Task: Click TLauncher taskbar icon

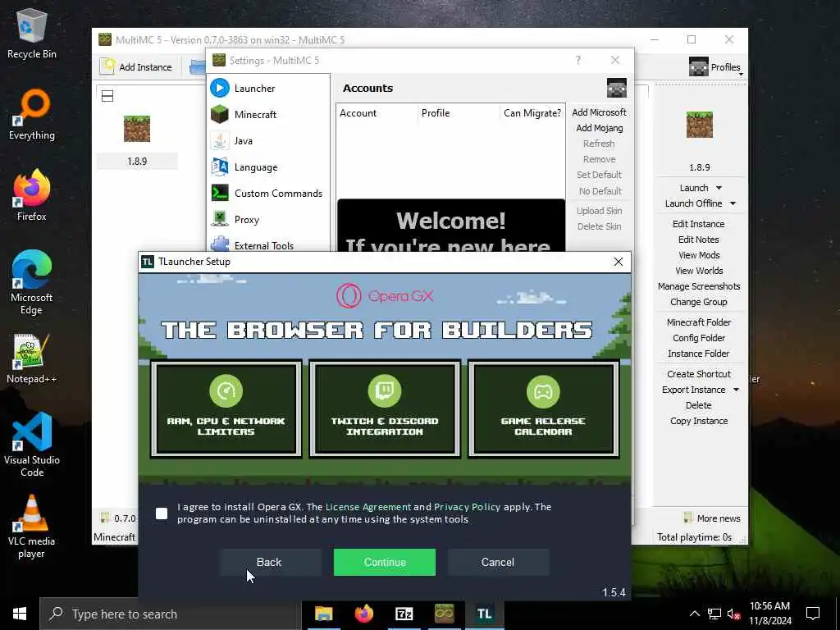Action: (x=484, y=614)
